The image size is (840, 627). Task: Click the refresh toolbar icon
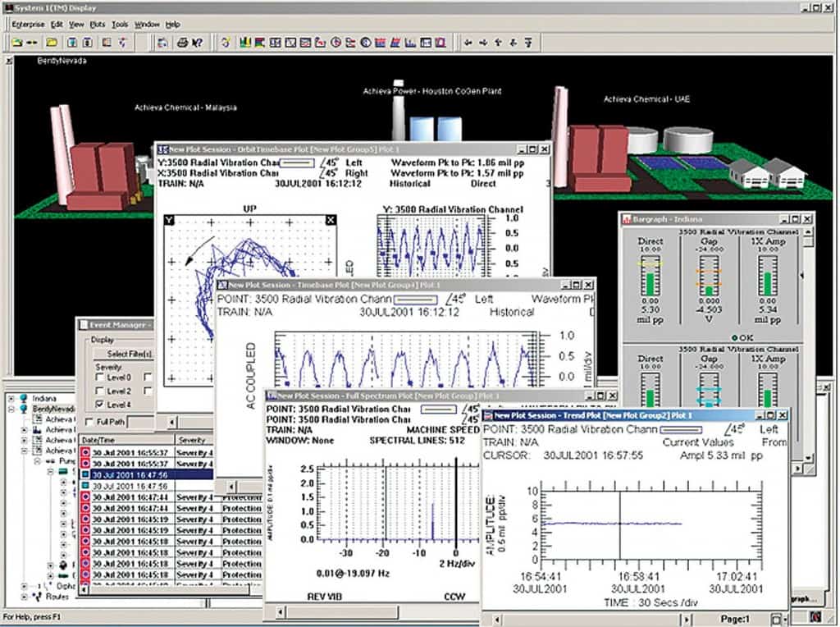point(226,42)
